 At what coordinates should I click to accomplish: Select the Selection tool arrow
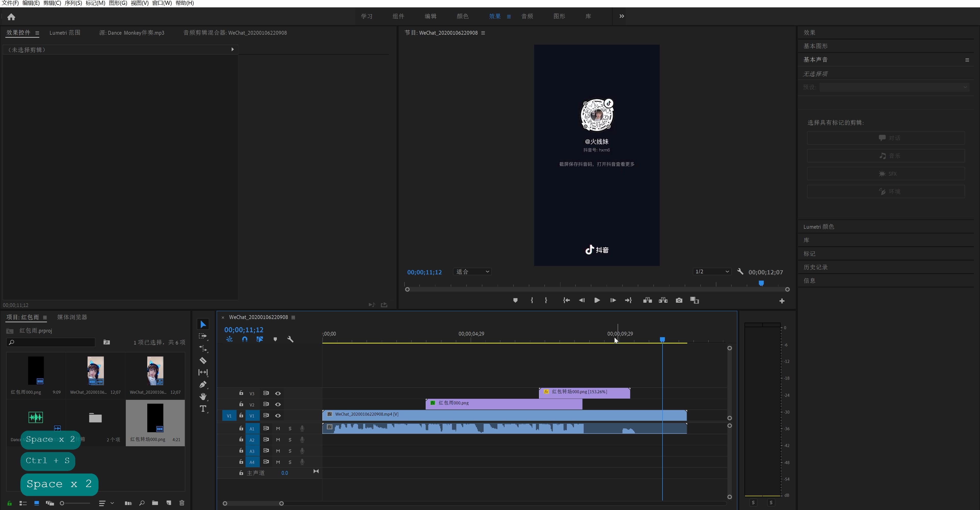(203, 324)
